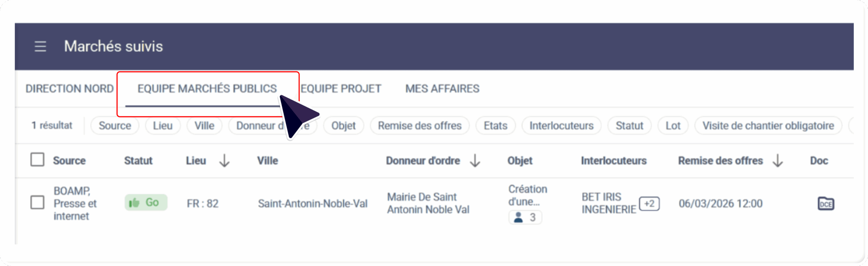Open the Interlocuteurs filter chip
868x266 pixels.
click(x=561, y=126)
